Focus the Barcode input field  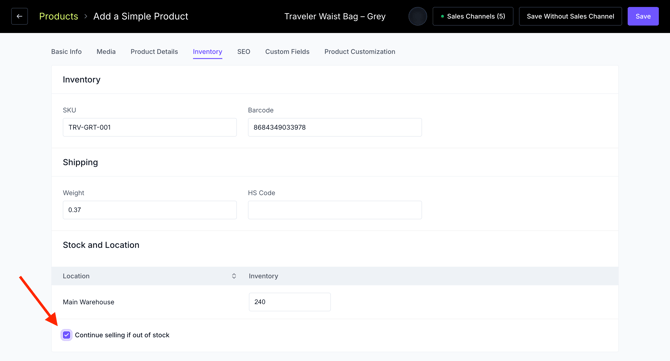(x=335, y=127)
